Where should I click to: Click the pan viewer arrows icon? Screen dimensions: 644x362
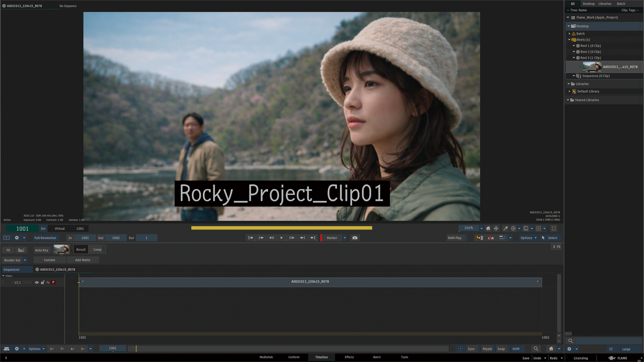tap(496, 228)
